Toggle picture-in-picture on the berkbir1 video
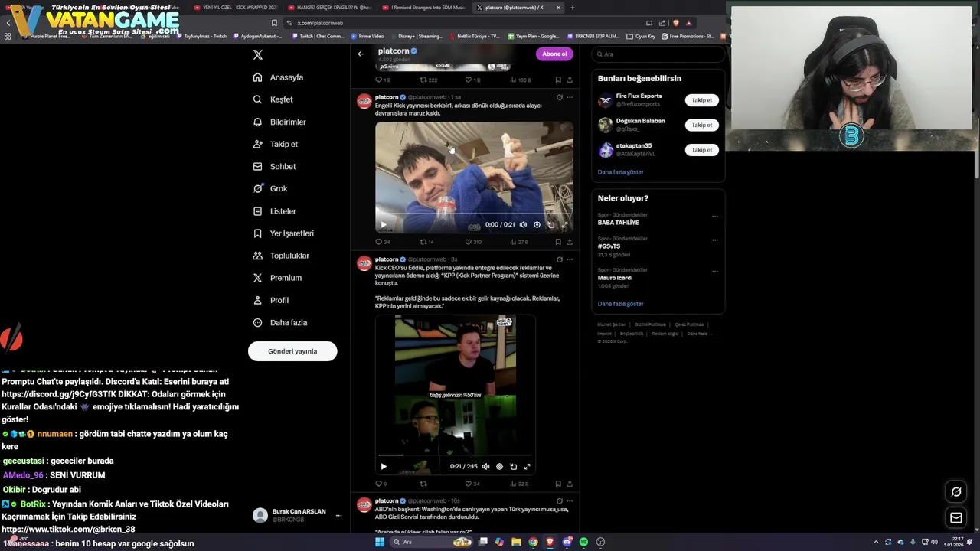Viewport: 980px width, 551px height. (551, 225)
